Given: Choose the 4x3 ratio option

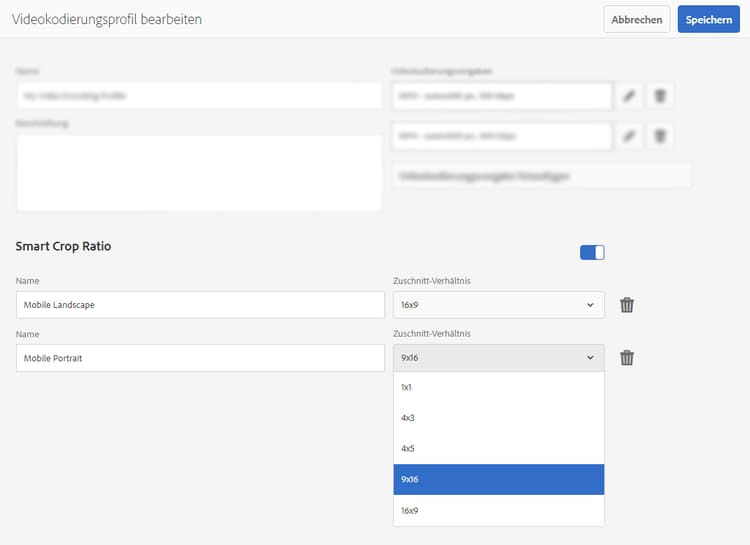Looking at the screenshot, I should [x=499, y=418].
